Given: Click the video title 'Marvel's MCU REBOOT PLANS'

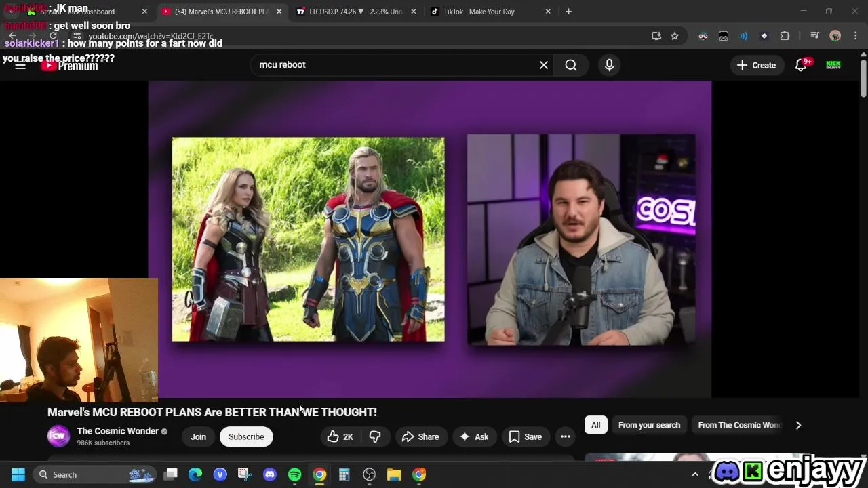Looking at the screenshot, I should click(x=212, y=412).
